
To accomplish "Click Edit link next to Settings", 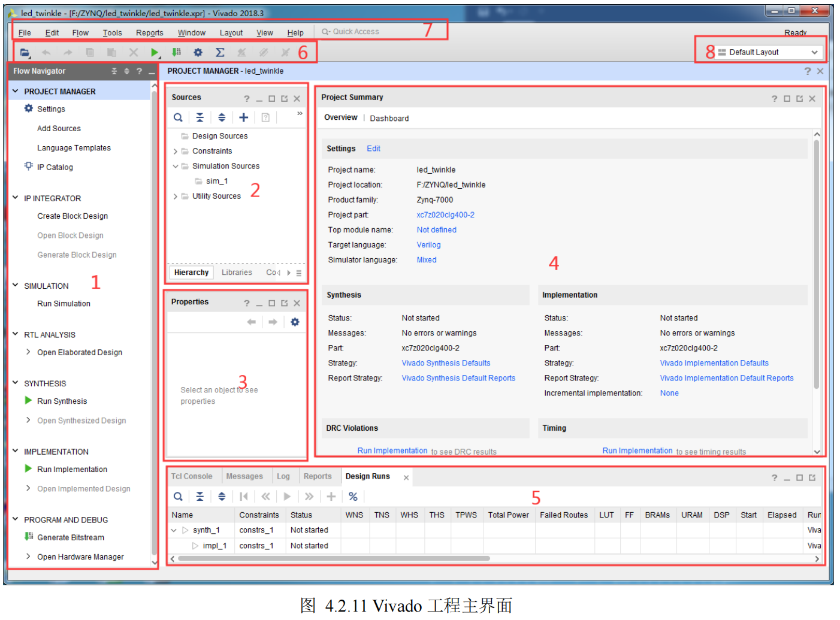I will point(373,149).
